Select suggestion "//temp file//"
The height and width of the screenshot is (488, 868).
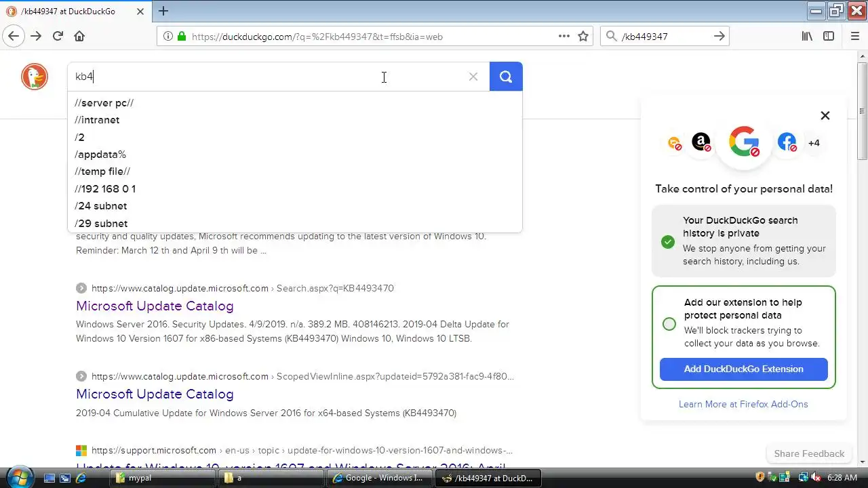102,171
